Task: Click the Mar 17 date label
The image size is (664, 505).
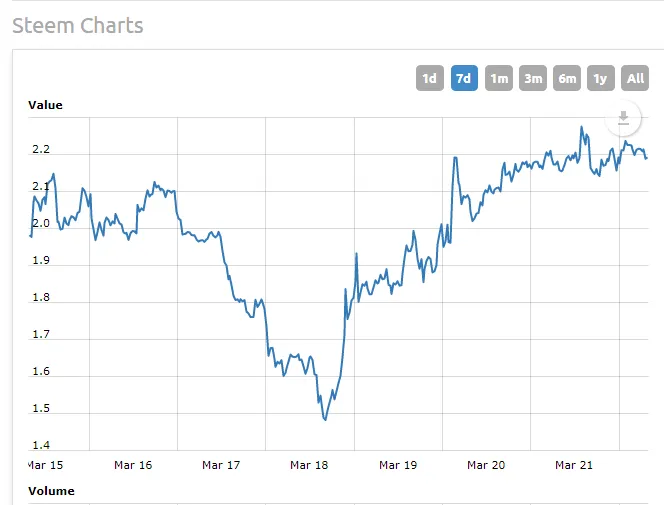Action: [x=221, y=465]
